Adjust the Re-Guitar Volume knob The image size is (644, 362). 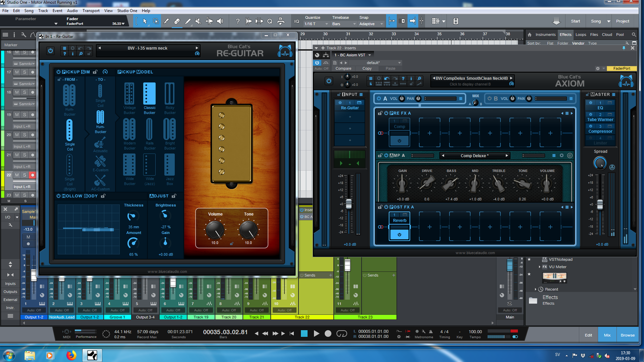(215, 230)
